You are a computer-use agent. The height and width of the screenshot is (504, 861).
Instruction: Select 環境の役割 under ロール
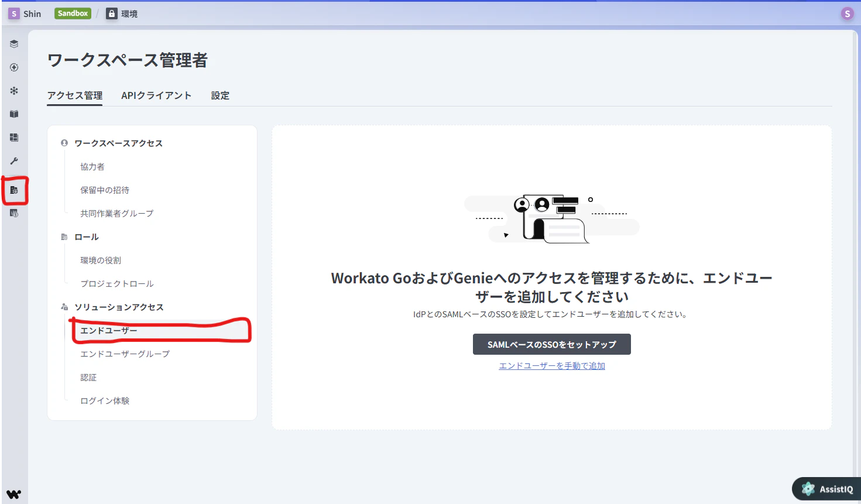(x=101, y=260)
